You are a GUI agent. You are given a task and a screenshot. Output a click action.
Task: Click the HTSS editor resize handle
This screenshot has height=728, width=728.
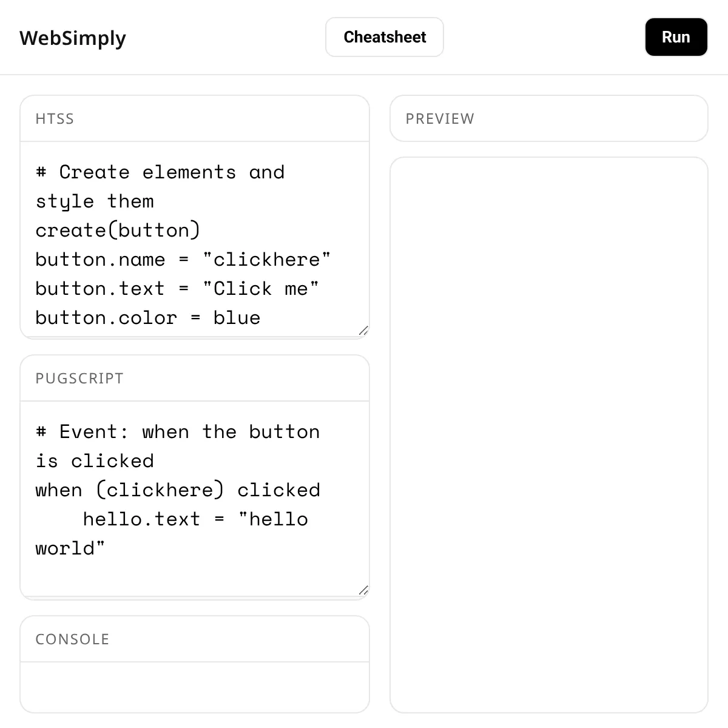point(363,331)
